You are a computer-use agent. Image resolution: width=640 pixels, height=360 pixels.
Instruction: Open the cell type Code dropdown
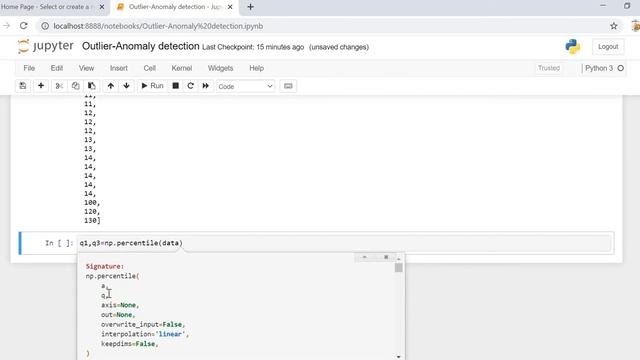pyautogui.click(x=245, y=87)
